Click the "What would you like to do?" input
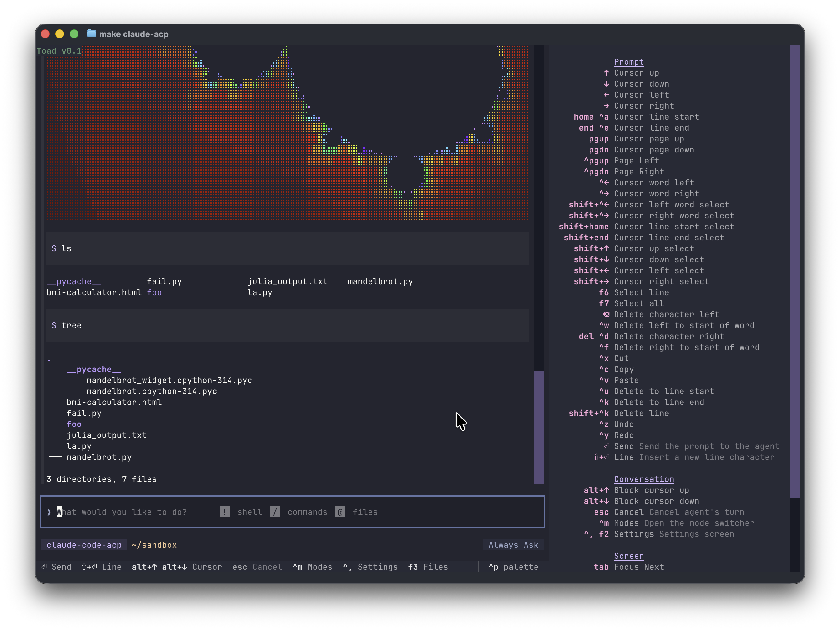Screen dimensions: 840x630 tap(121, 512)
